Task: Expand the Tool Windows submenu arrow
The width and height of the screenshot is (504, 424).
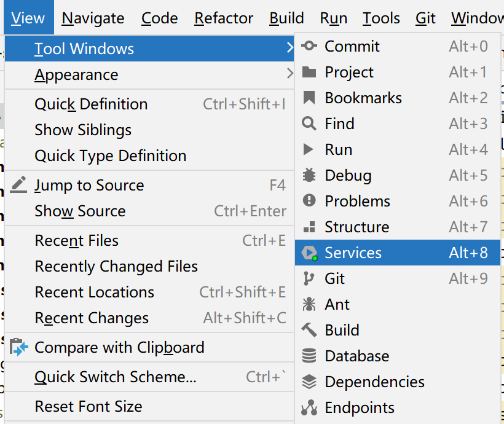Action: click(290, 49)
